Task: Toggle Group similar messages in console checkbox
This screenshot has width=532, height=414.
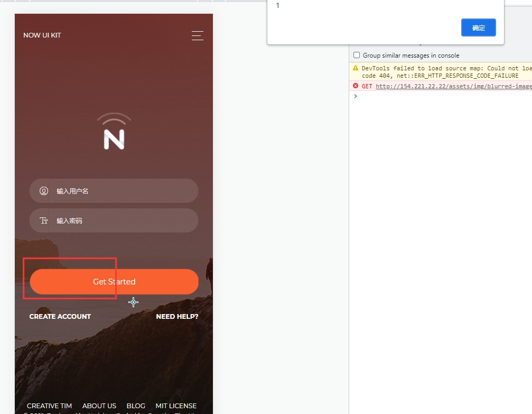Action: click(x=357, y=55)
